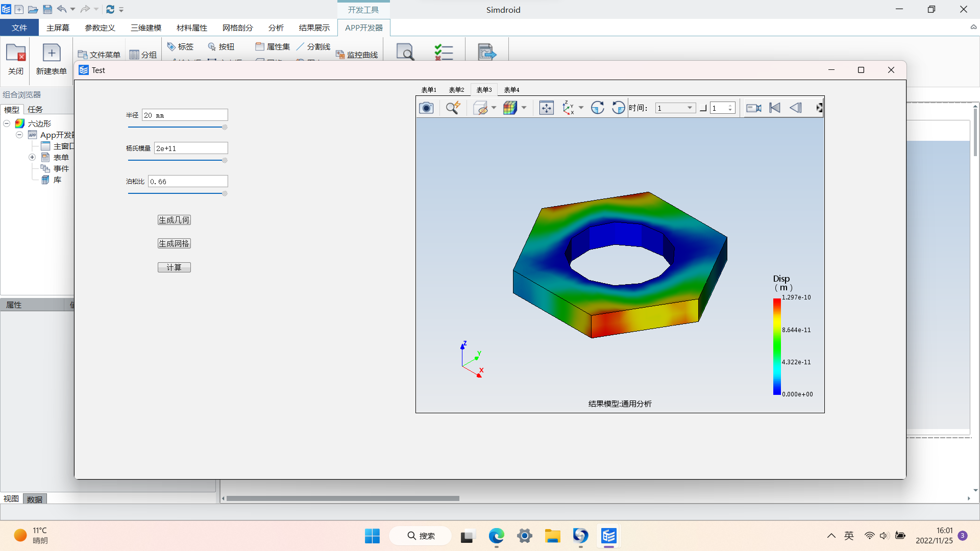Click the undo arrow in quick access toolbar

pyautogui.click(x=62, y=9)
